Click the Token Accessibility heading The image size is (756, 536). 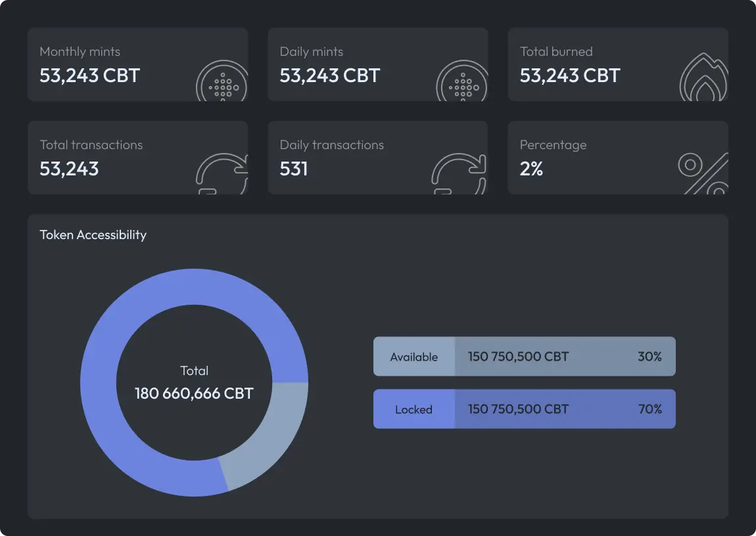93,234
